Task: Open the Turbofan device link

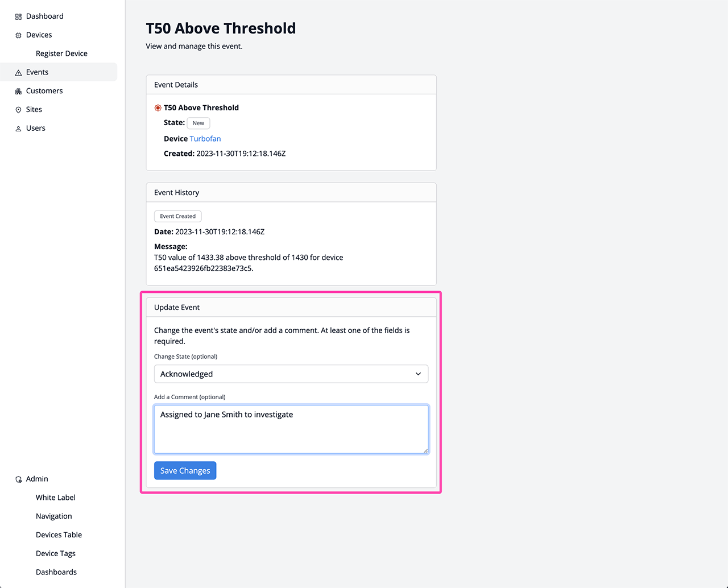Action: click(x=205, y=139)
